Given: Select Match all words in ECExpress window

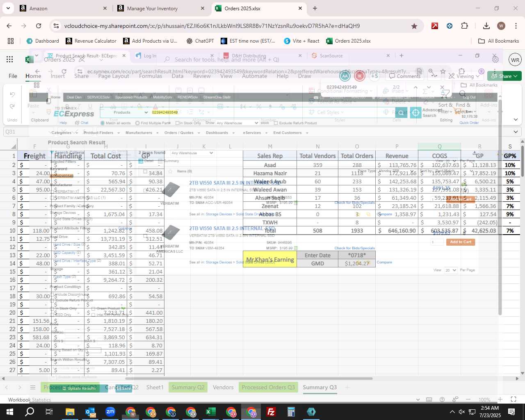Looking at the screenshot, I should 103,123.
